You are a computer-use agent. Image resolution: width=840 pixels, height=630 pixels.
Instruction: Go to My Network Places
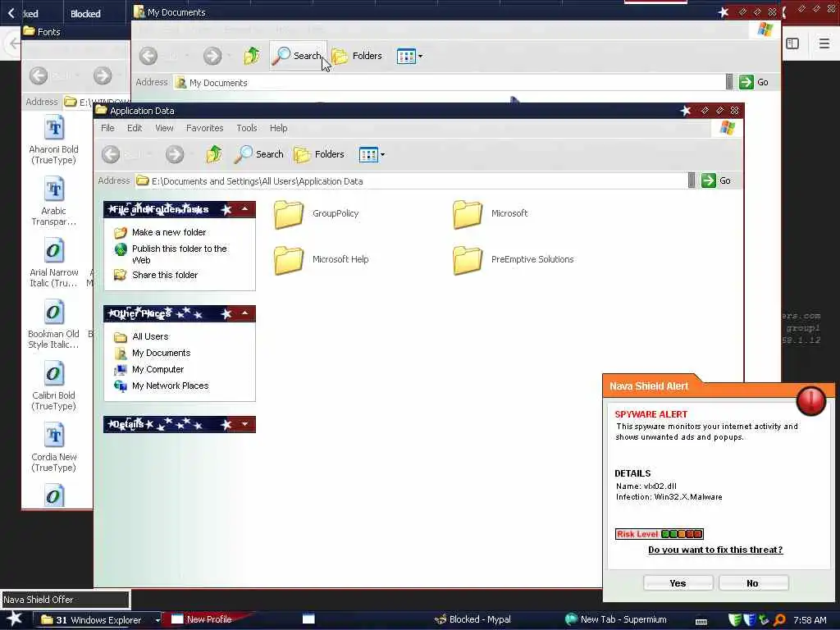(162, 386)
